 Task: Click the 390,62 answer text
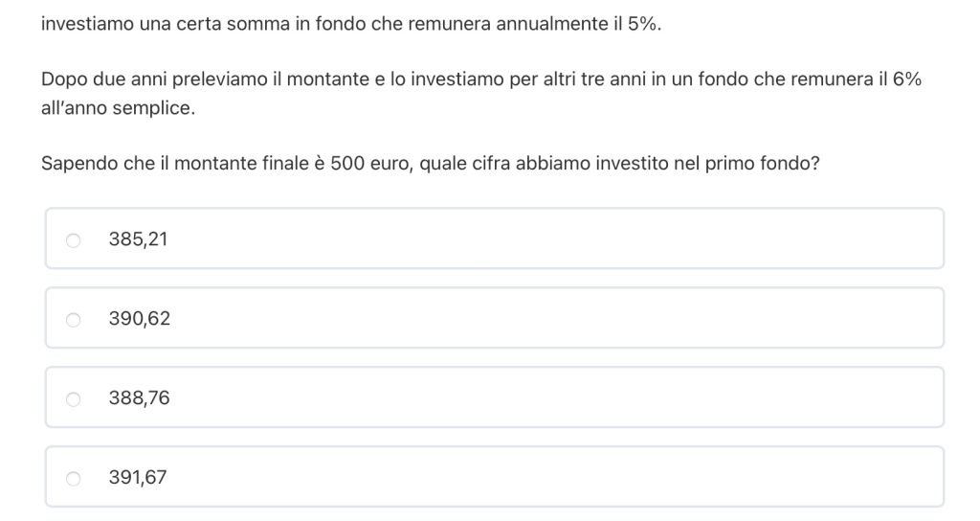(x=140, y=319)
